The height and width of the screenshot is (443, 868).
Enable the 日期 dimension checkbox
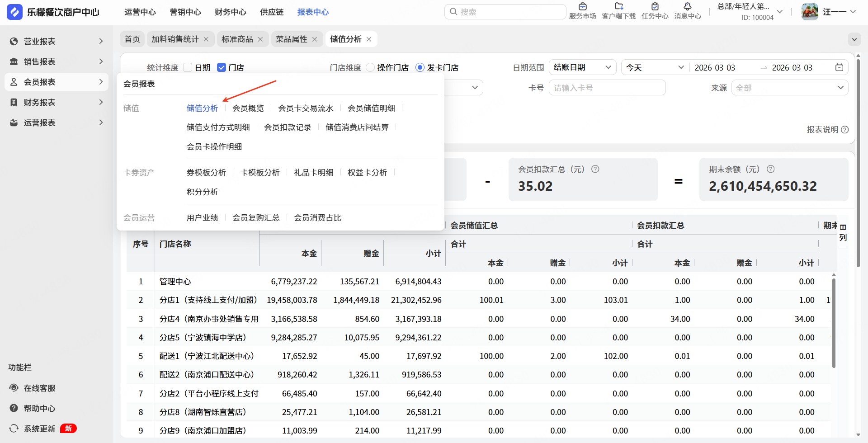pos(188,68)
